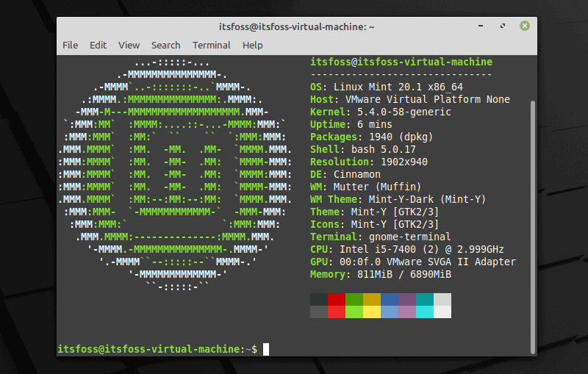Screen dimensions: 588x374
Task: Click the white block cursor at the prompt
Action: (266, 349)
